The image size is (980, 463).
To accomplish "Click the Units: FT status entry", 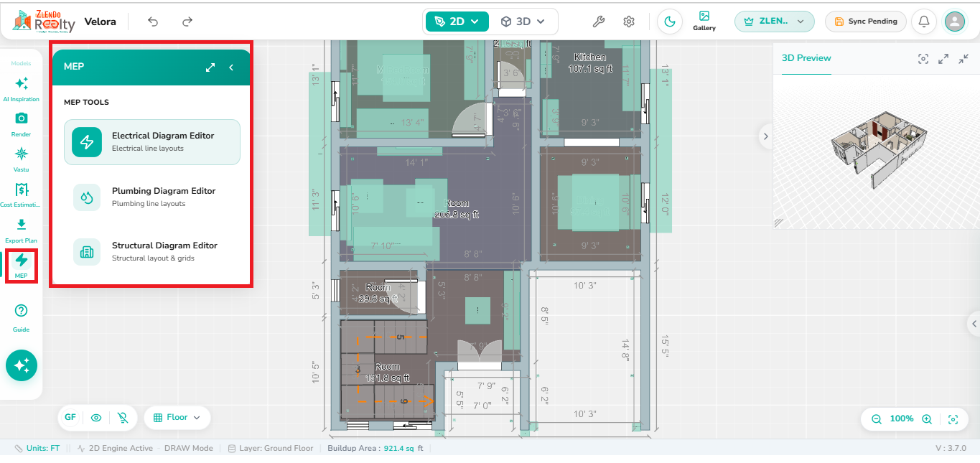I will pyautogui.click(x=37, y=448).
